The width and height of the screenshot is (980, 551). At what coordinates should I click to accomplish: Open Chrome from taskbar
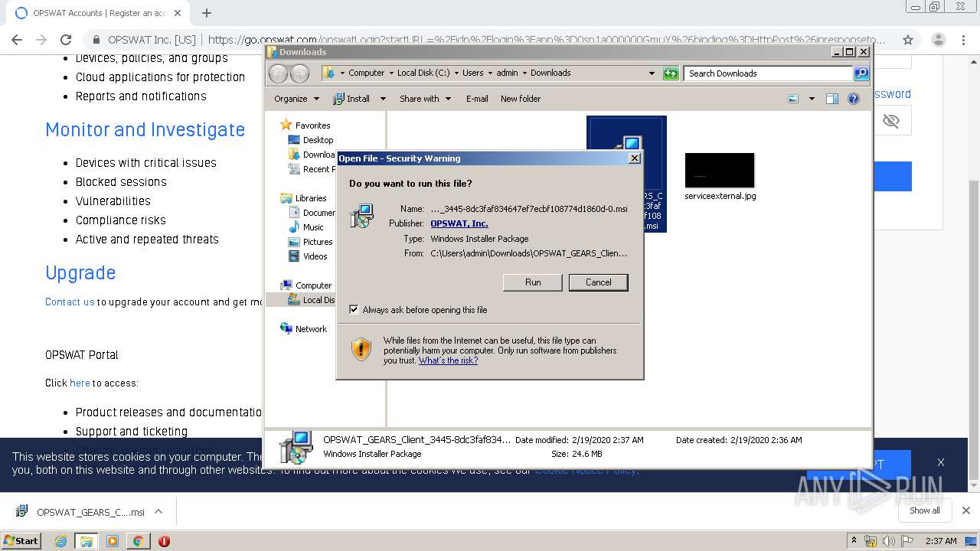pyautogui.click(x=138, y=541)
